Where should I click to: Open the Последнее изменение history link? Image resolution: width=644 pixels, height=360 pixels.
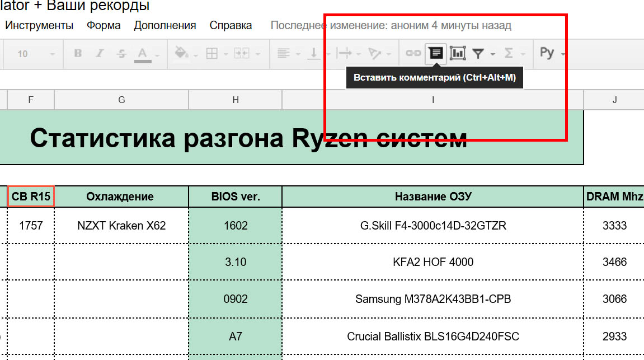point(391,26)
